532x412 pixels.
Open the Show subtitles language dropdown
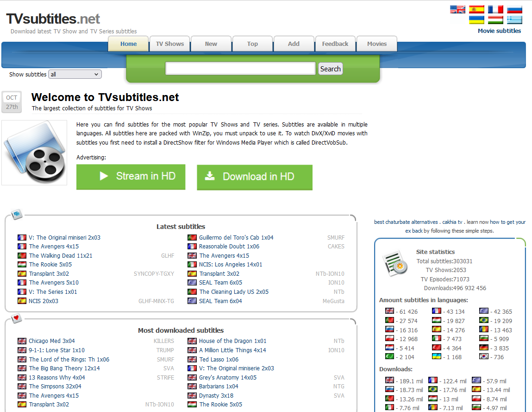(x=75, y=75)
